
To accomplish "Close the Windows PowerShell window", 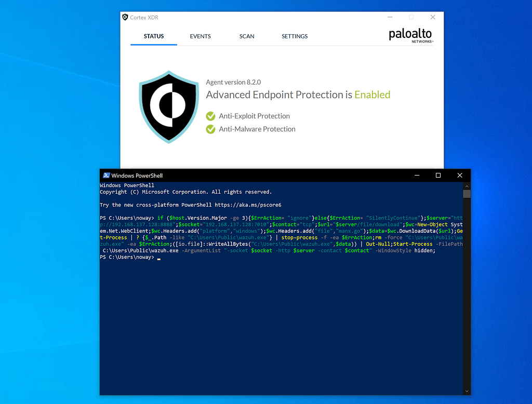I will pos(460,176).
